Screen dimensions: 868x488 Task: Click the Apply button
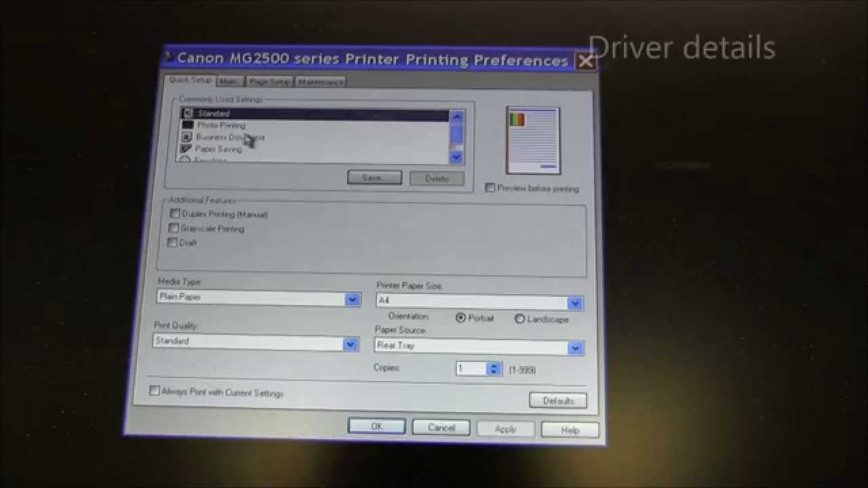(x=505, y=429)
